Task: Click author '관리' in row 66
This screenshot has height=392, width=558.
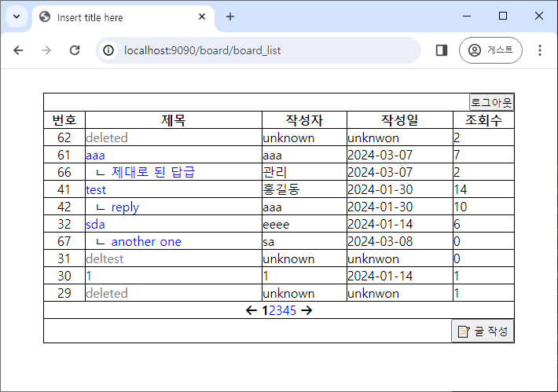Action: pos(275,172)
